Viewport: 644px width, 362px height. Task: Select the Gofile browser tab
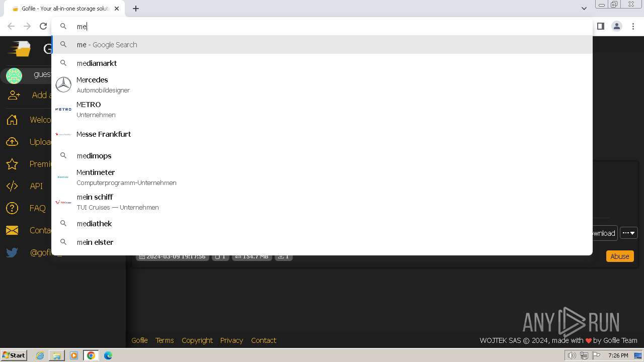coord(64,9)
